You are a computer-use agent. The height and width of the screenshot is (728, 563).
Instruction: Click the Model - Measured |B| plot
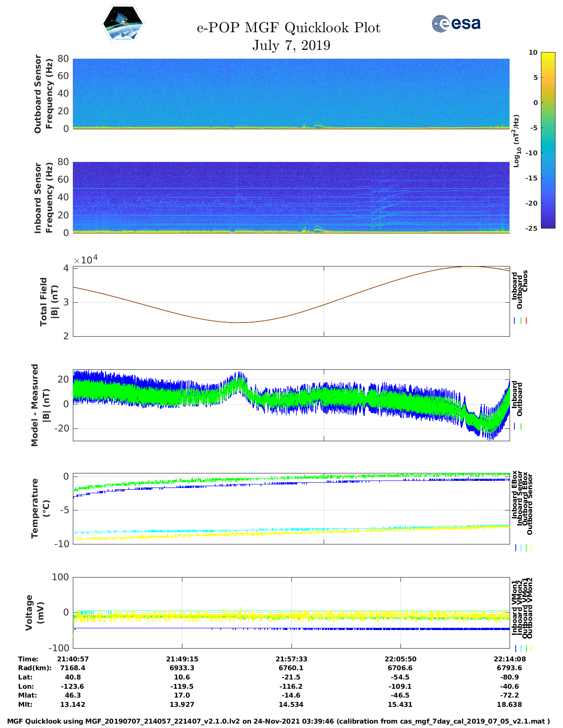[x=291, y=405]
